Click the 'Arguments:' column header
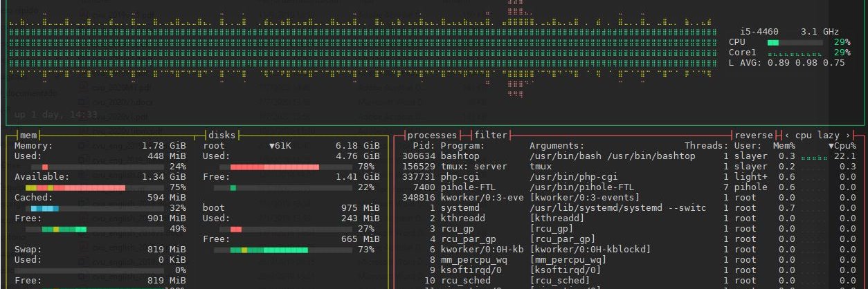Viewport: 868px width, 289px height. point(557,146)
